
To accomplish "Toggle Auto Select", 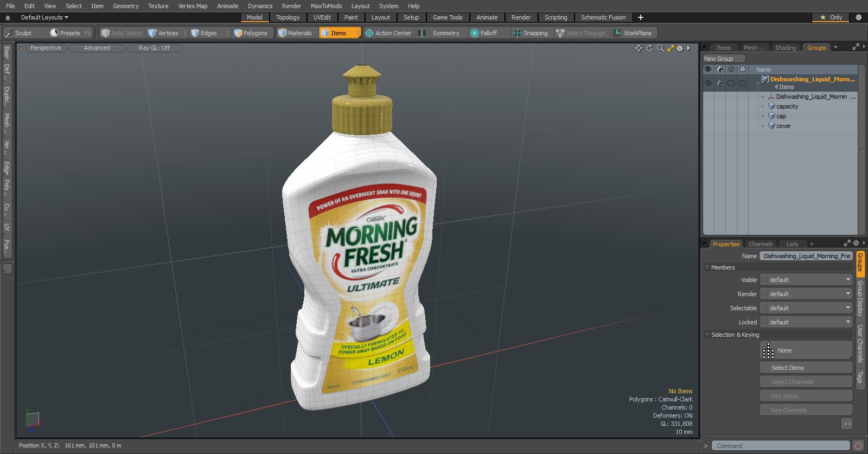I will [122, 33].
